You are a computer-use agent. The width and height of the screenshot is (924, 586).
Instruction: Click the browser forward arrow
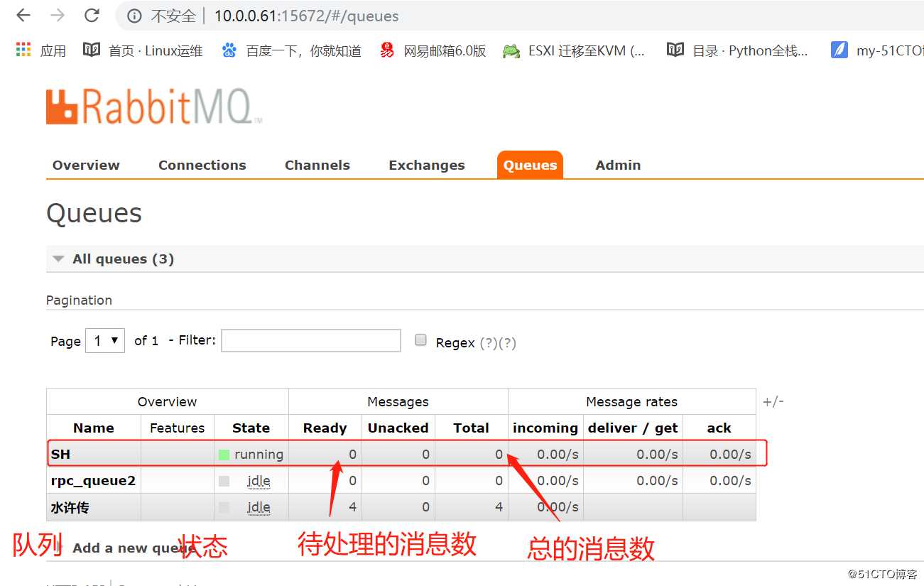coord(58,16)
